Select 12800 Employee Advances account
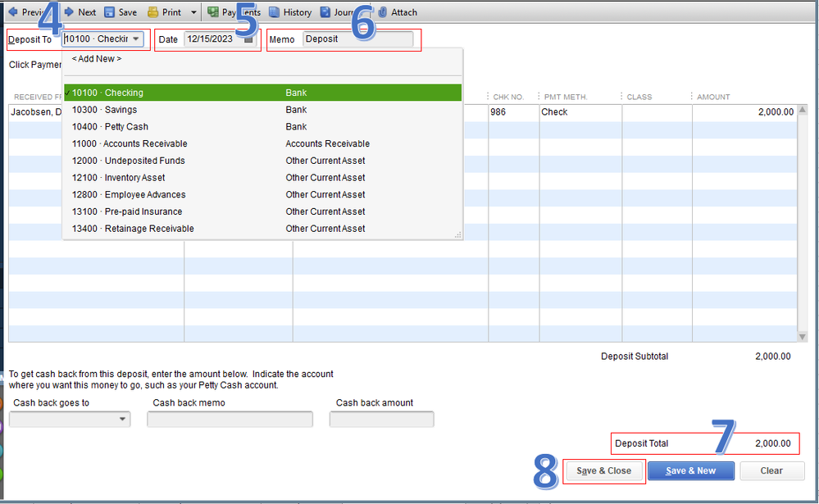Screen dimensions: 819x504 pyautogui.click(x=262, y=194)
